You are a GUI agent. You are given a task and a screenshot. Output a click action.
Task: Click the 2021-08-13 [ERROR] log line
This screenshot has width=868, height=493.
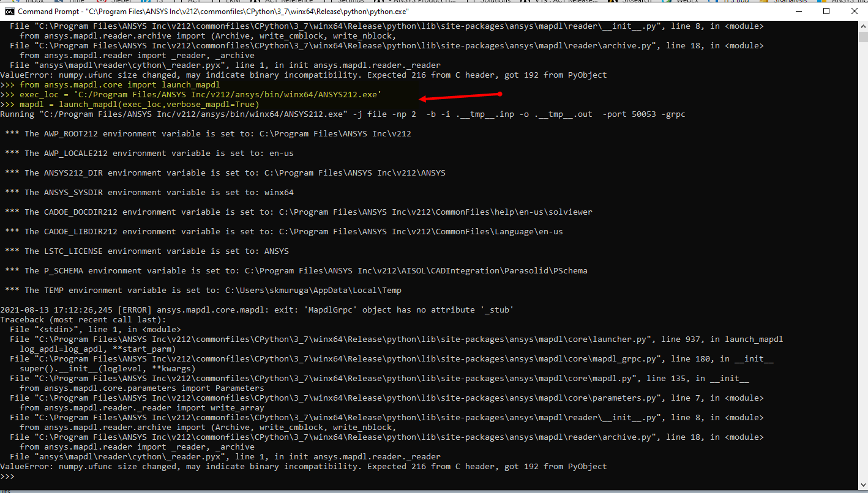click(x=257, y=310)
